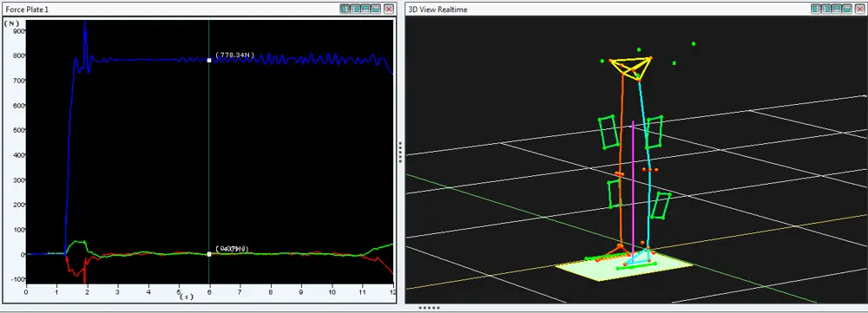Close the Force Plate 1 window
The image size is (868, 313).
click(x=389, y=9)
